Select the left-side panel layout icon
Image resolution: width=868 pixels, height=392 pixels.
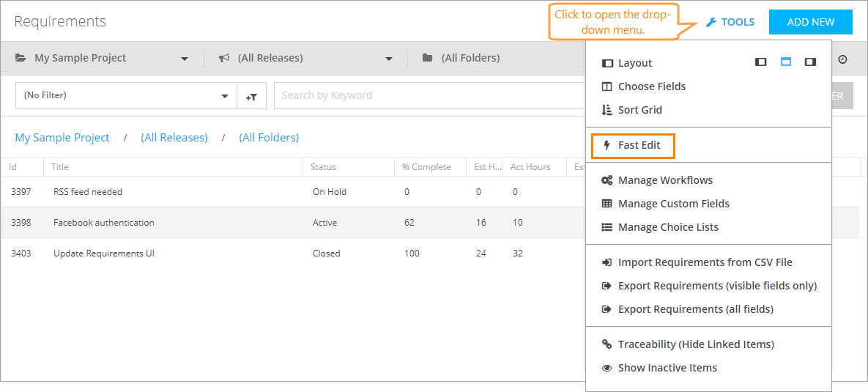click(x=761, y=62)
